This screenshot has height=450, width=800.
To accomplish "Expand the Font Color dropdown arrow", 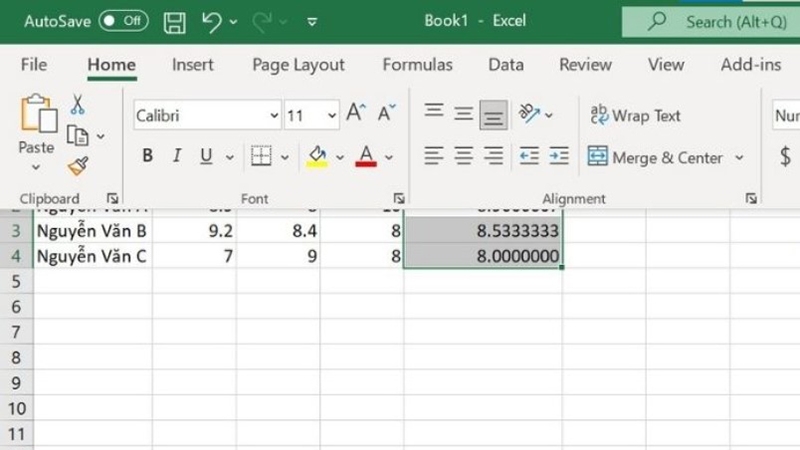I will 389,157.
